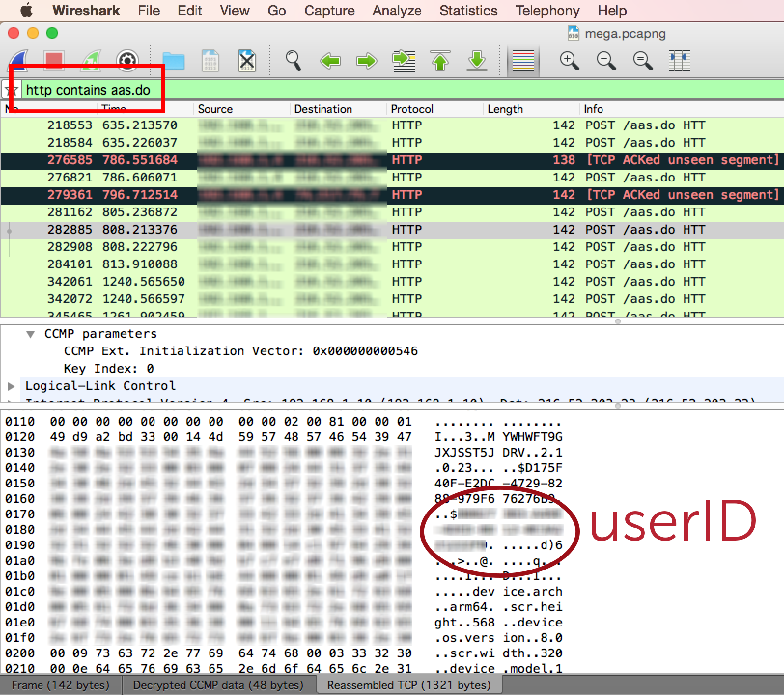The height and width of the screenshot is (695, 784).
Task: Zoom in on packet text
Action: (569, 61)
